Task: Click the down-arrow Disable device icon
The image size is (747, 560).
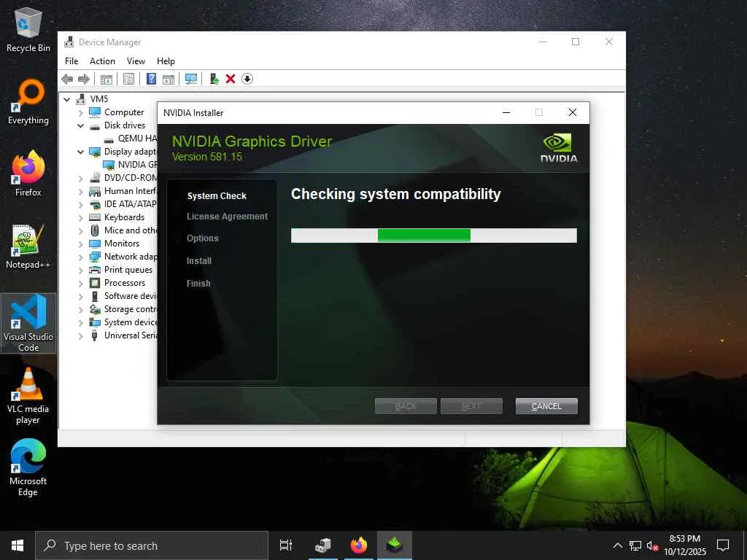Action: pyautogui.click(x=247, y=79)
